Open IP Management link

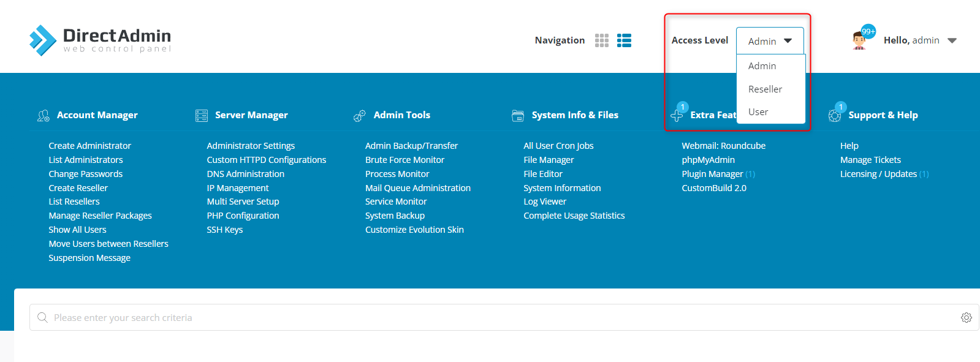point(238,188)
